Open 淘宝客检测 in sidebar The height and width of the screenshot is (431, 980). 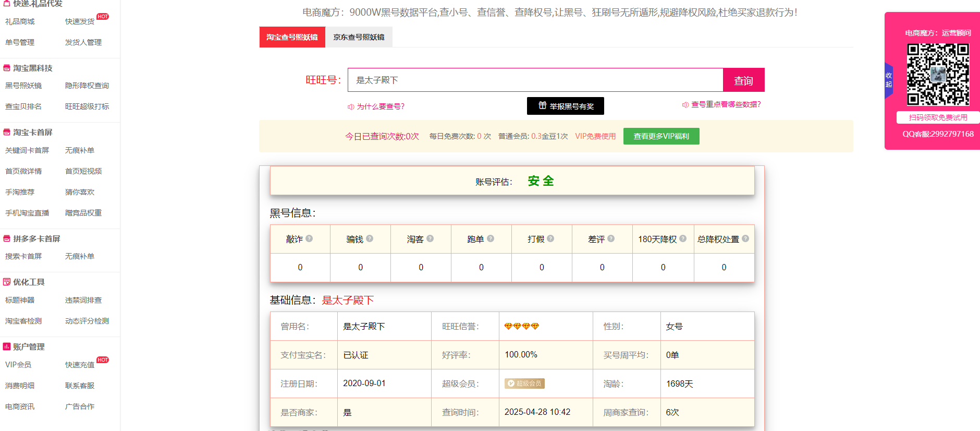pyautogui.click(x=23, y=321)
